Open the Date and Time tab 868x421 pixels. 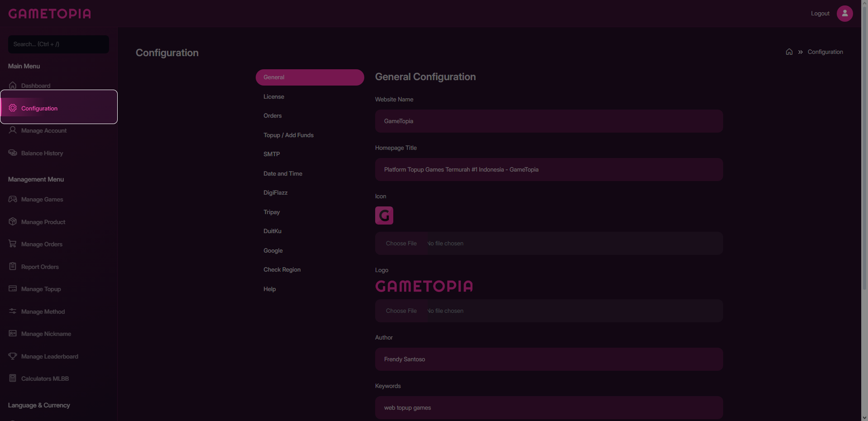tap(310, 174)
